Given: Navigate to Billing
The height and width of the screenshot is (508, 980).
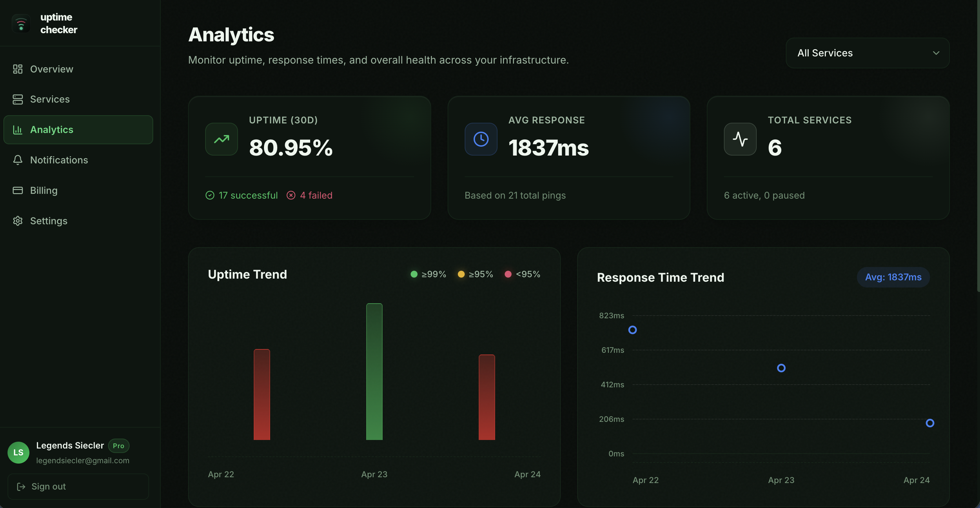Looking at the screenshot, I should [x=78, y=190].
